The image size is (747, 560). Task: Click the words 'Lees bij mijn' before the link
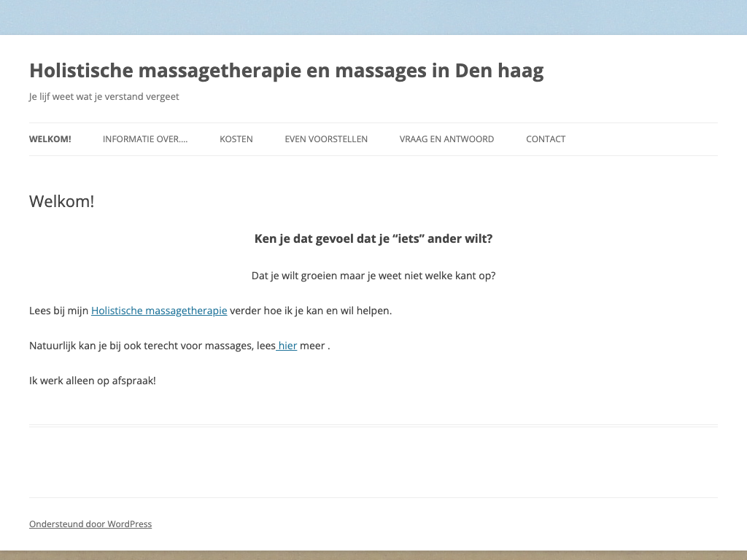[x=58, y=311]
